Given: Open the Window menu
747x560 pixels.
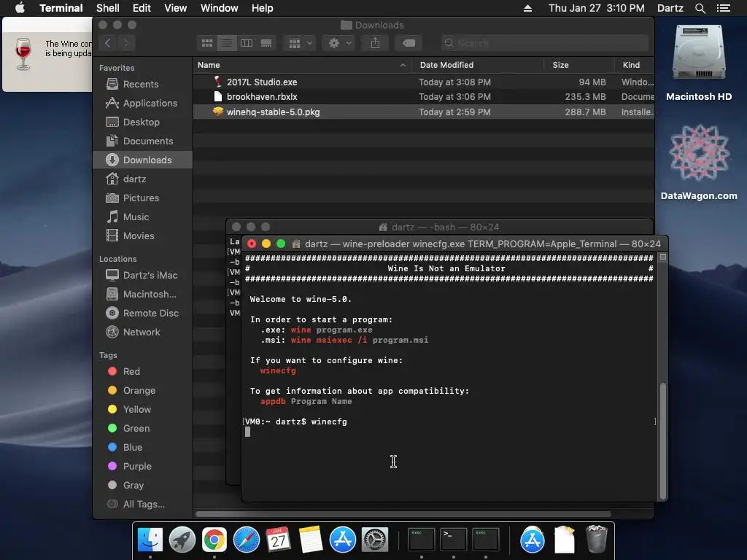Looking at the screenshot, I should [x=219, y=8].
